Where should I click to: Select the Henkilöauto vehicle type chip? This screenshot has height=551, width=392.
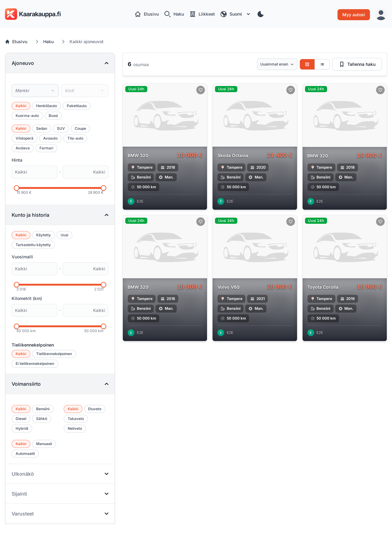click(46, 106)
